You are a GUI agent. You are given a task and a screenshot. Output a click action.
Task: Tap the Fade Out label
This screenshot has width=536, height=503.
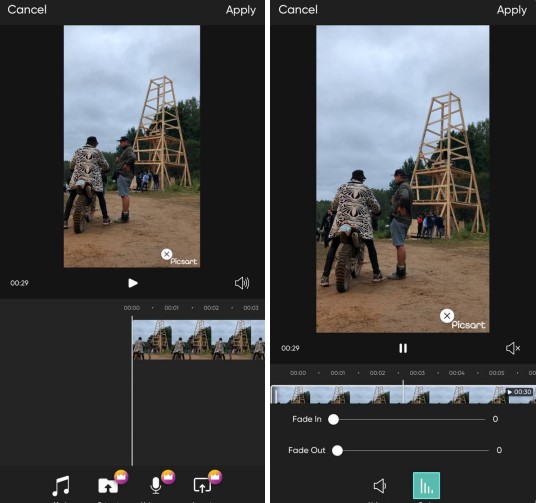coord(307,450)
